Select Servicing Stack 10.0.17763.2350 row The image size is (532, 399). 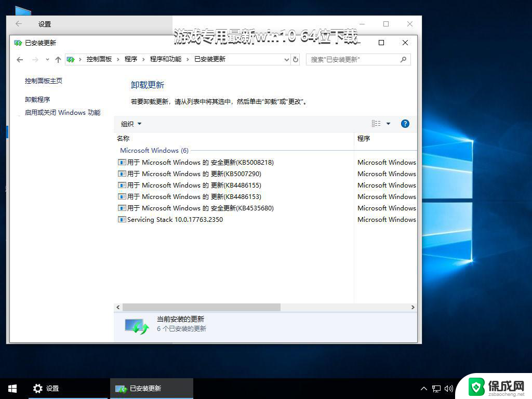click(x=267, y=220)
